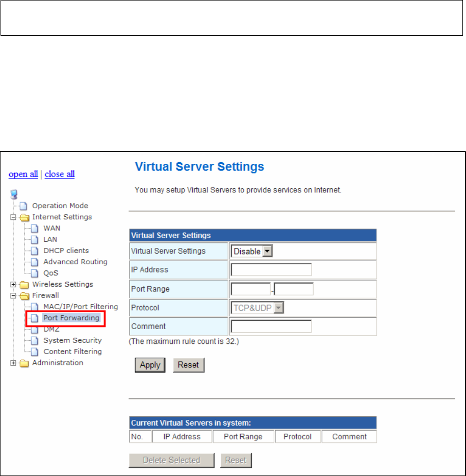
Task: Click the Content Filtering page icon
Action: click(x=35, y=352)
